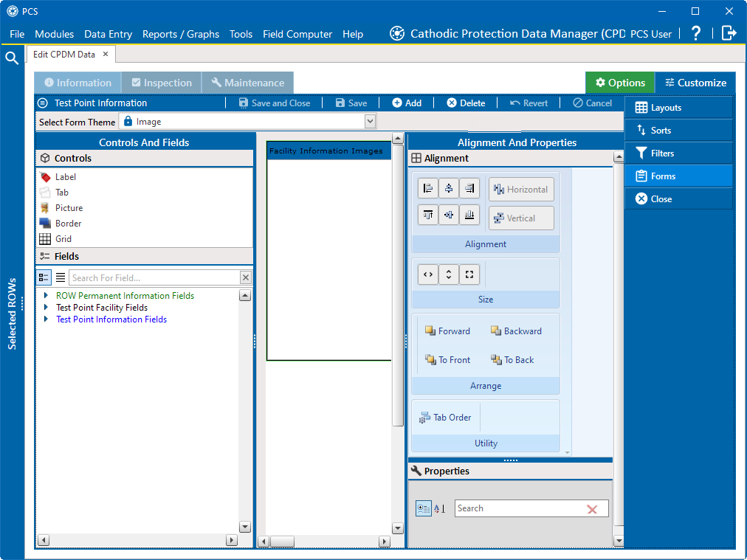
Task: Switch to the Maintenance tab
Action: coord(247,83)
